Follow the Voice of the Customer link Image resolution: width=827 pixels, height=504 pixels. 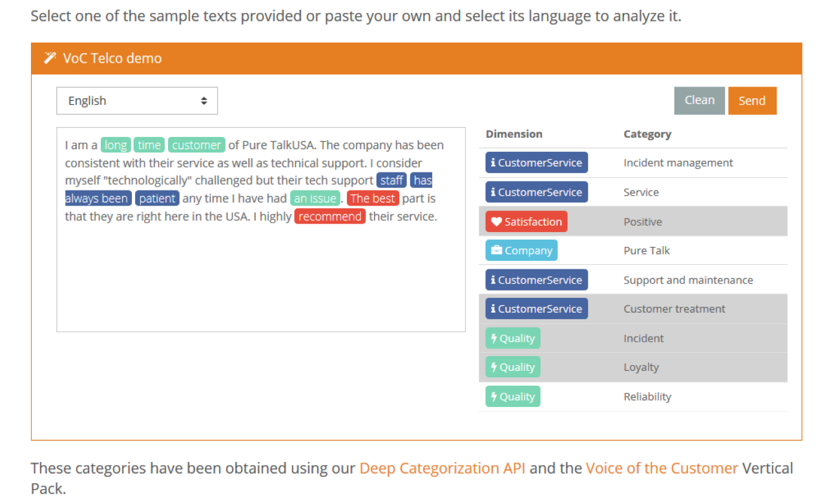tap(662, 468)
